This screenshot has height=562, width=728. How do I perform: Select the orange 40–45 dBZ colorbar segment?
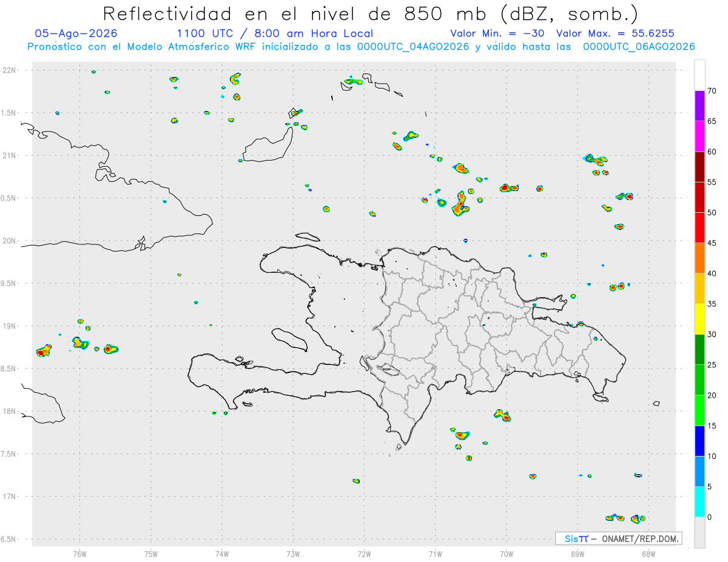click(x=699, y=258)
